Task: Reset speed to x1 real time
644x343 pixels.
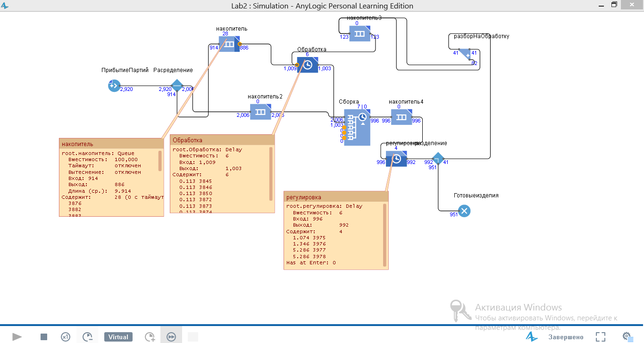Action: (66, 337)
